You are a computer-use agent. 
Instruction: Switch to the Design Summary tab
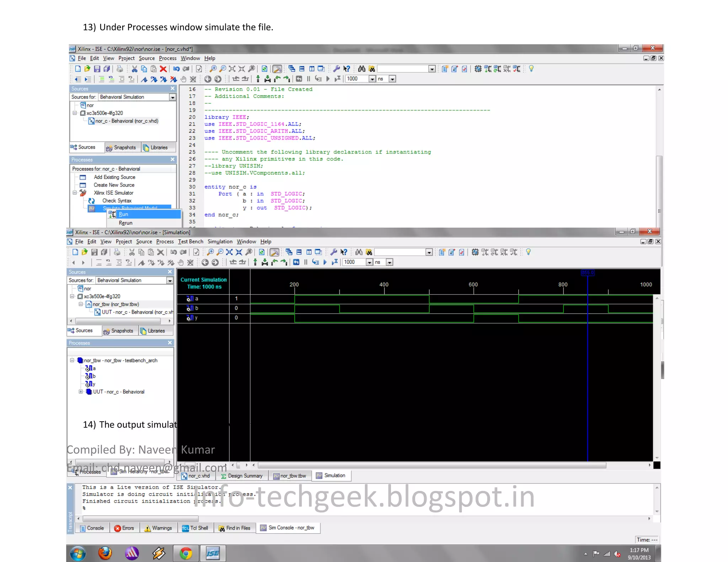242,476
